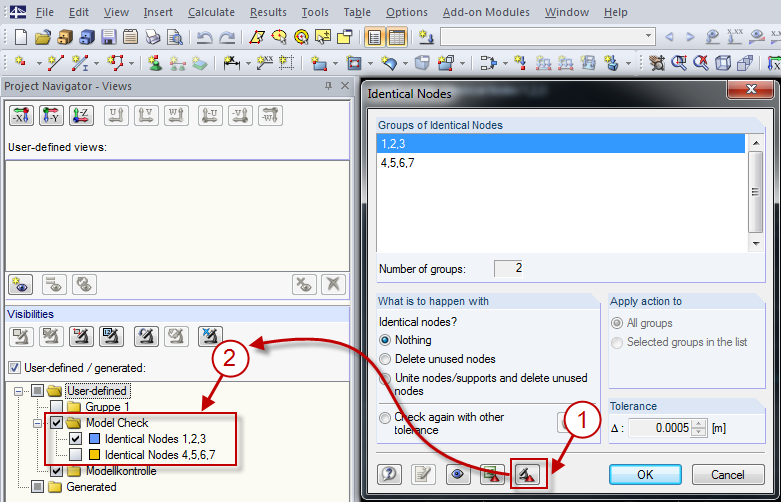Viewport: 781px width, 502px height.
Task: Click the Undo arrow icon
Action: tap(204, 37)
